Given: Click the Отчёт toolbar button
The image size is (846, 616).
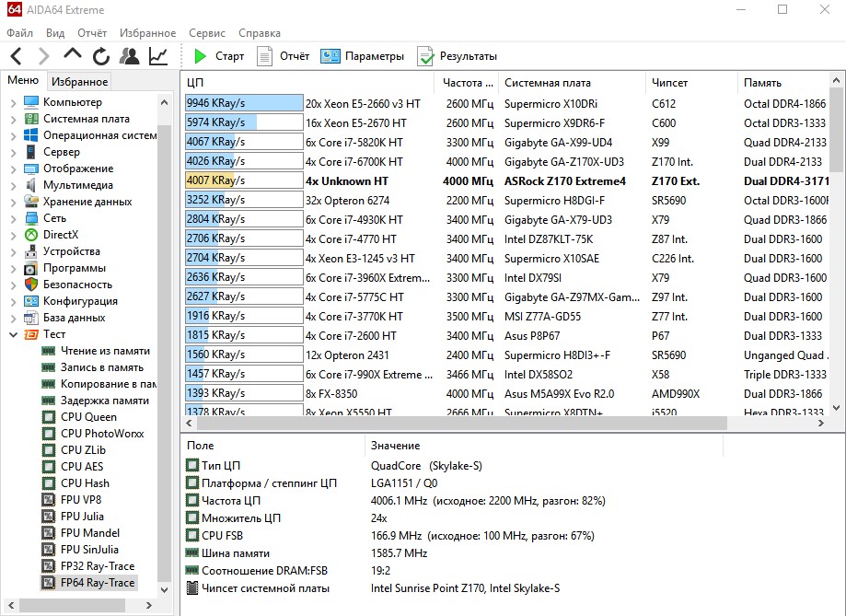Looking at the screenshot, I should [x=284, y=56].
